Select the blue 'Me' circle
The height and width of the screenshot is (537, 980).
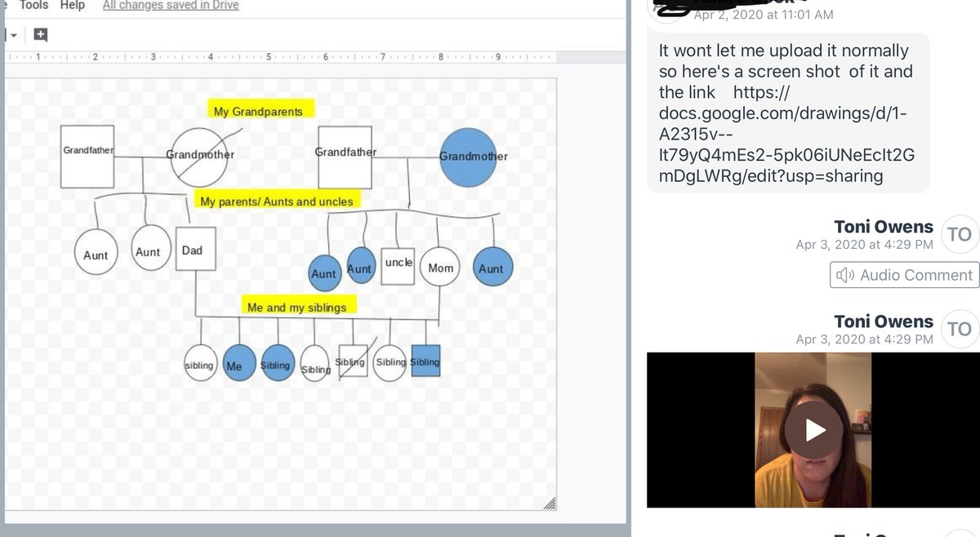coord(238,365)
